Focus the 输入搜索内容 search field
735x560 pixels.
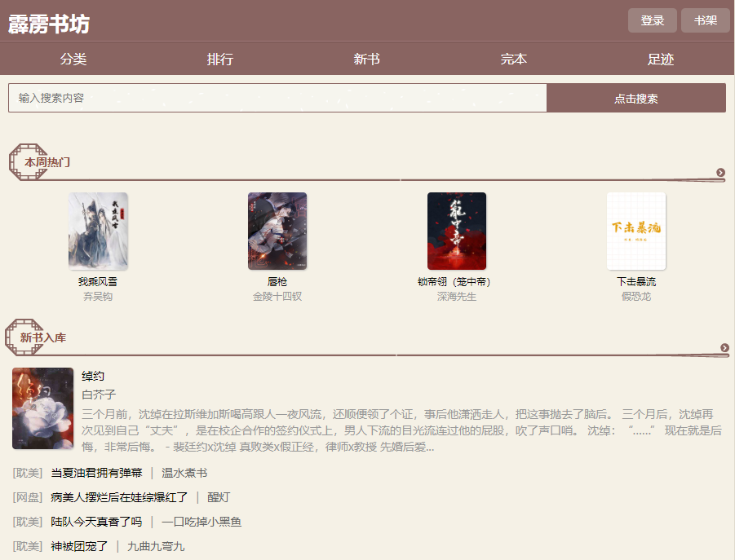[x=277, y=98]
